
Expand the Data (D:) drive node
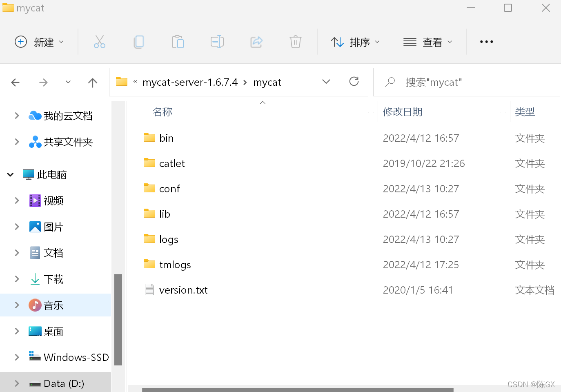[x=17, y=383]
